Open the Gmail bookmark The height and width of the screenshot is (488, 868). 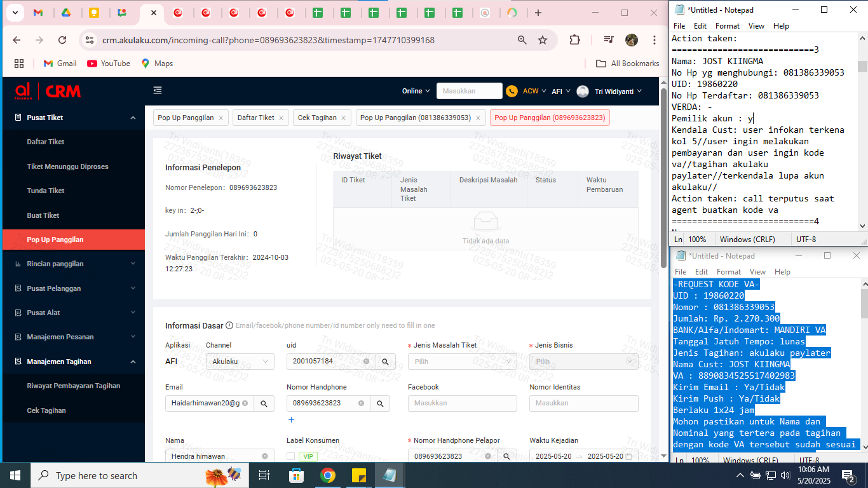tap(60, 64)
